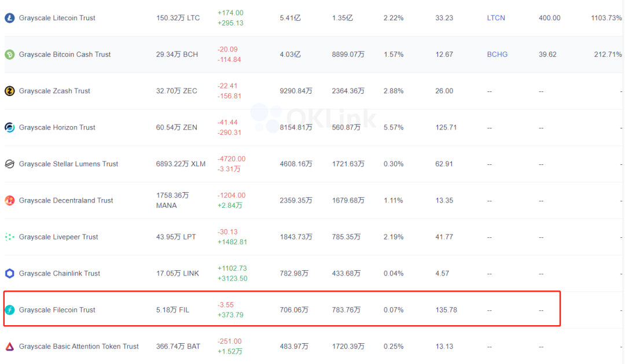Click the Litecoin coin icon
This screenshot has height=364, width=625.
(x=10, y=18)
